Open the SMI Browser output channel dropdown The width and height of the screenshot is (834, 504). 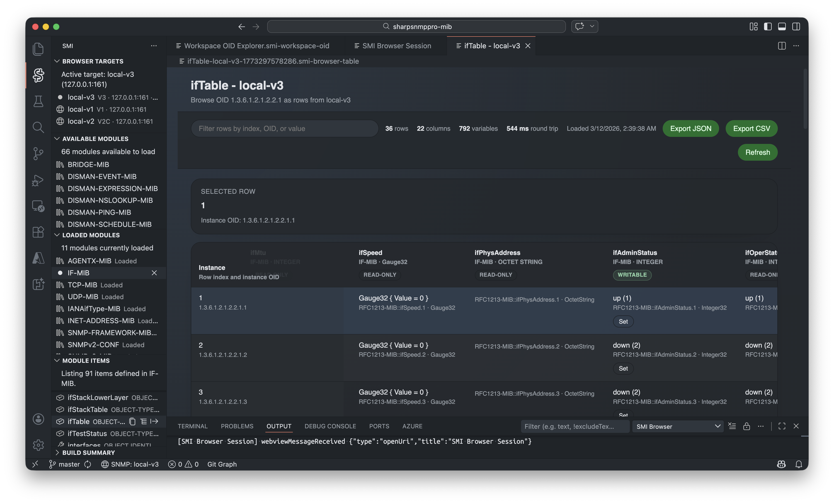[678, 426]
